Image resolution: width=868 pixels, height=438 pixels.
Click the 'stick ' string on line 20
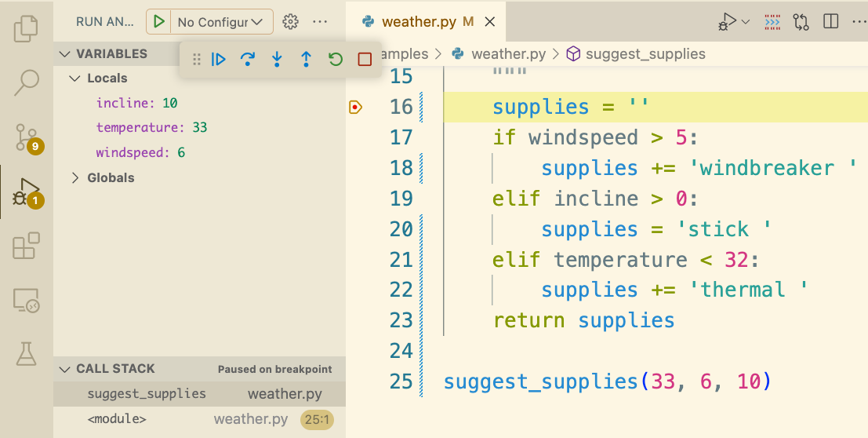[725, 229]
